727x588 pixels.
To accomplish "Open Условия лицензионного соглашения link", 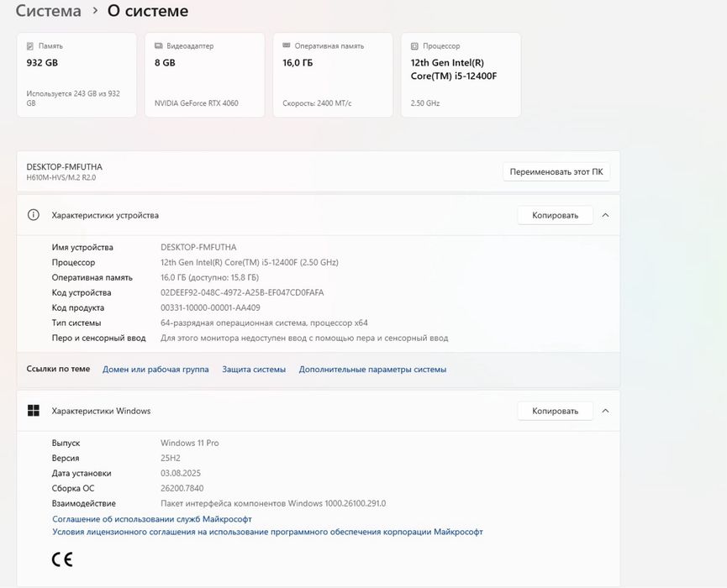I will pos(267,532).
